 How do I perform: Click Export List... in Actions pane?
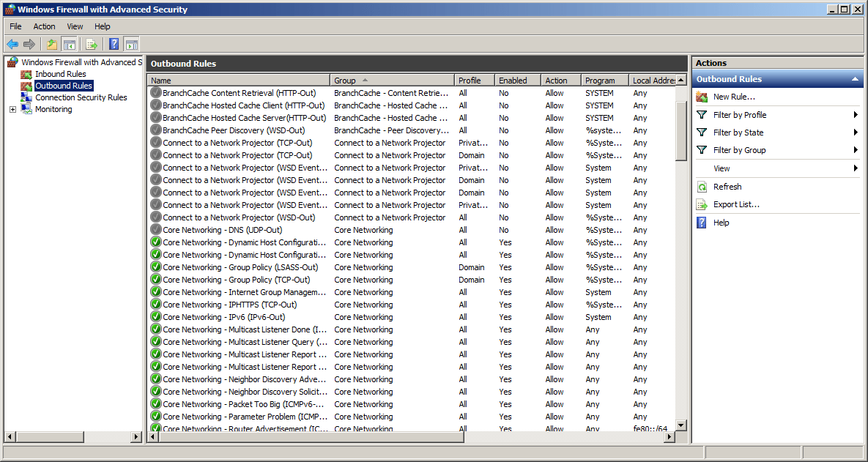pyautogui.click(x=736, y=204)
